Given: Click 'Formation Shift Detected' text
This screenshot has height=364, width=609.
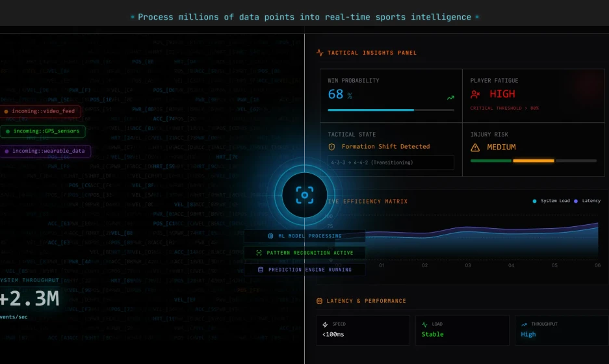Looking at the screenshot, I should pyautogui.click(x=385, y=147).
